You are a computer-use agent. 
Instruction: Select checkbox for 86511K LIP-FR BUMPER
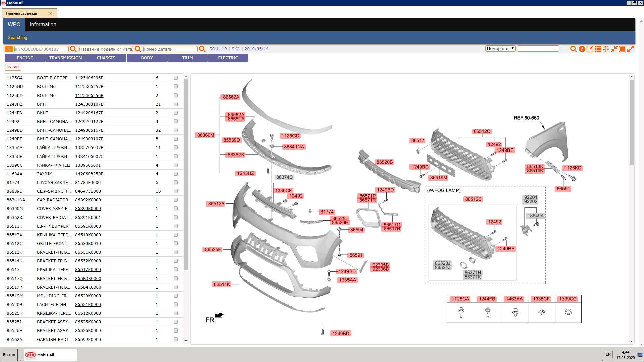(175, 226)
